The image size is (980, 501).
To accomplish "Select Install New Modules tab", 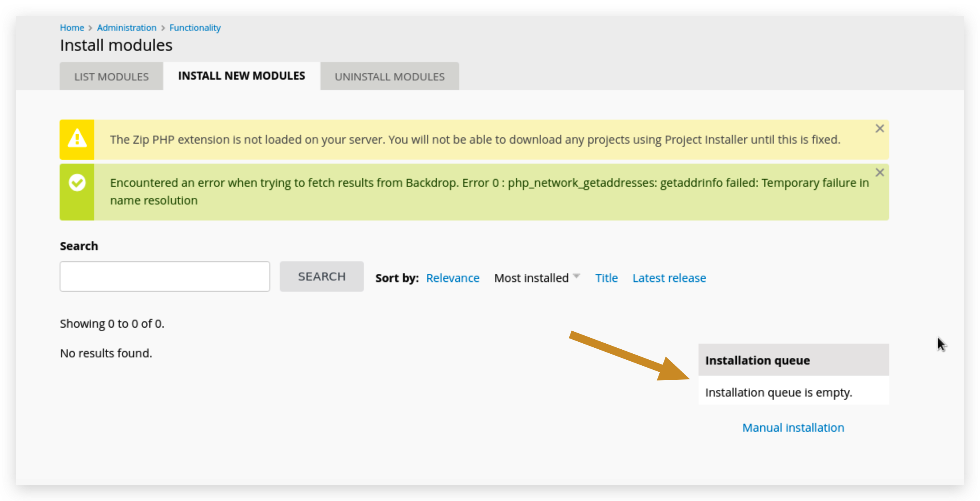I will (x=241, y=76).
